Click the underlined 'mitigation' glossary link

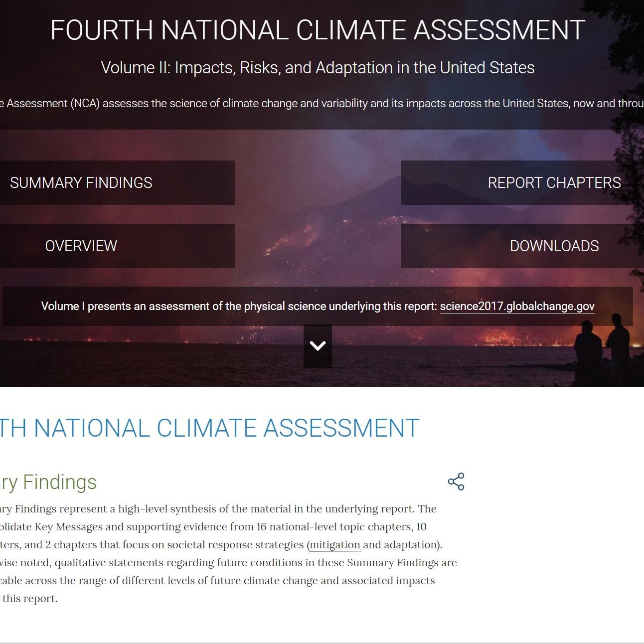coord(335,545)
